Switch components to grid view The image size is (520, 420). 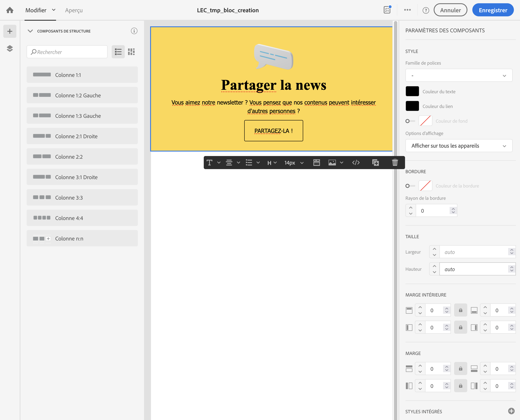131,52
